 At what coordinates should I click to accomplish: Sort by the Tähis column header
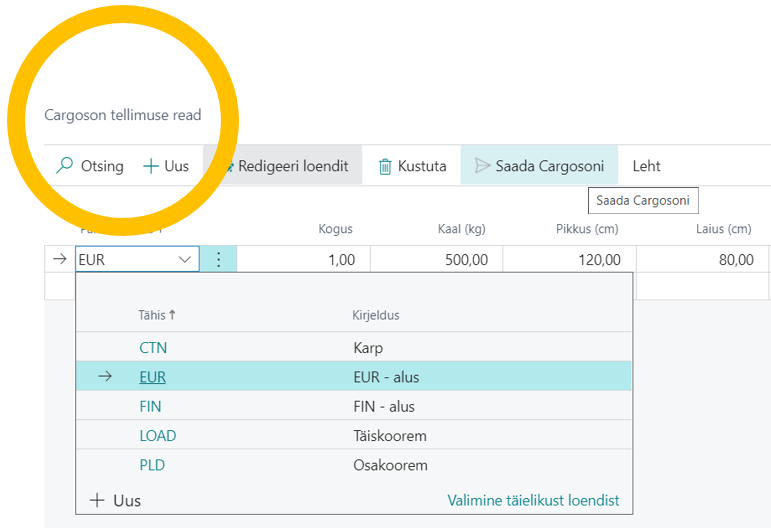pos(156,315)
